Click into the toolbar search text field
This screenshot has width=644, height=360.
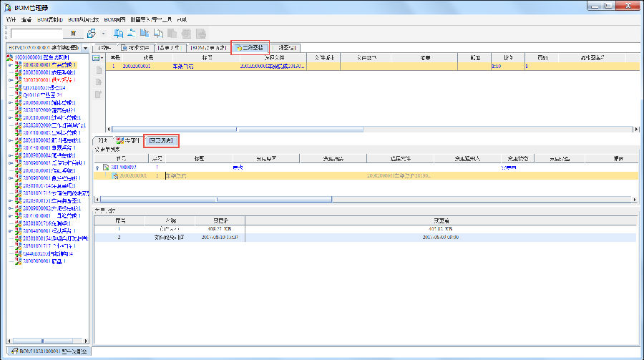36,33
